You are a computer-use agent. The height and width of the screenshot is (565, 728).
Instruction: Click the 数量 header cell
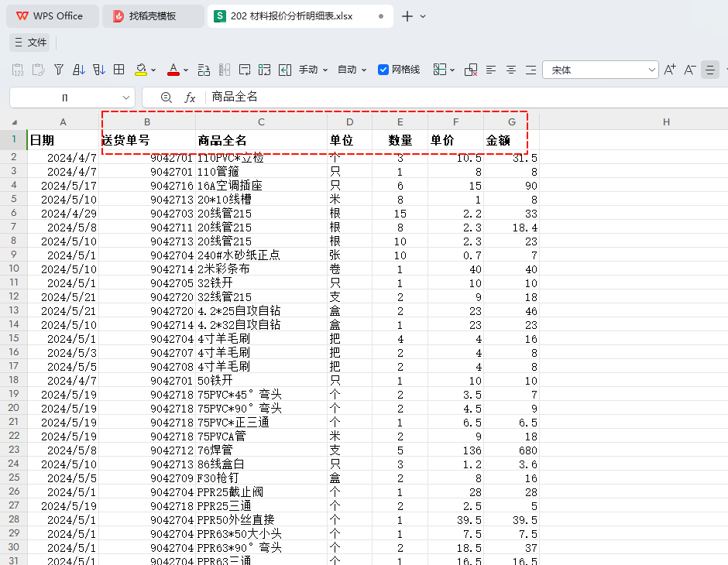tap(400, 140)
